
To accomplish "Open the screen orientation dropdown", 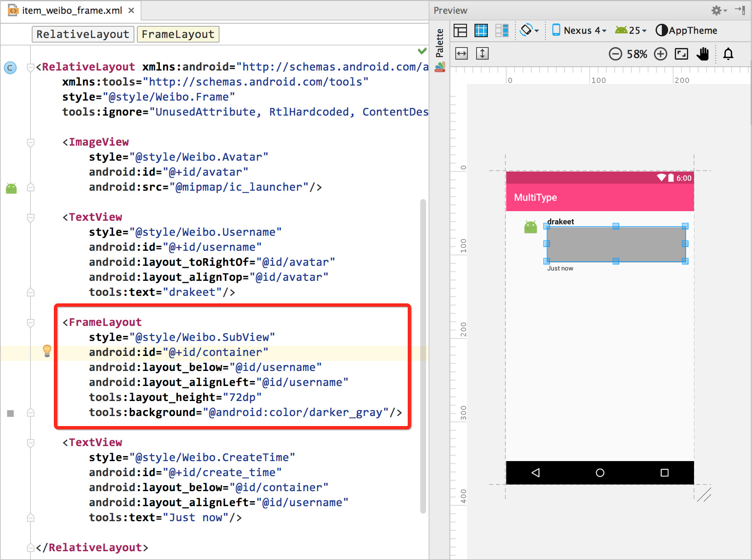I will pos(529,30).
